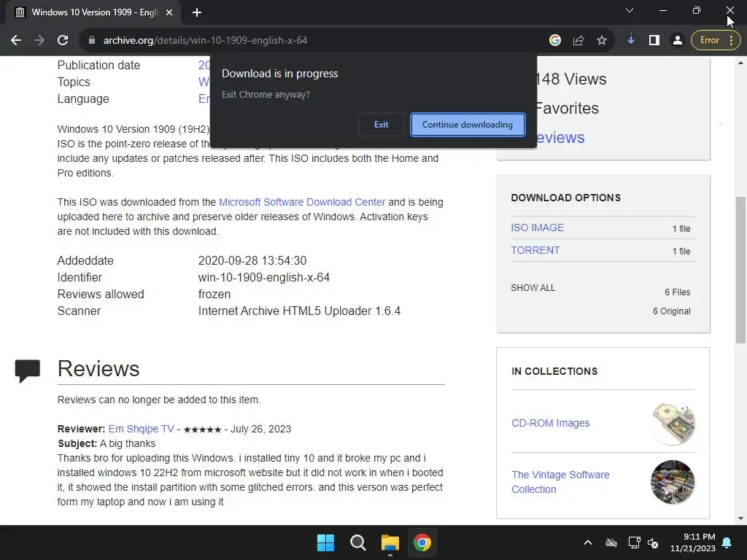Click the DOWNLOAD OPTIONS heading
Viewport: 747px width, 560px height.
pos(565,198)
